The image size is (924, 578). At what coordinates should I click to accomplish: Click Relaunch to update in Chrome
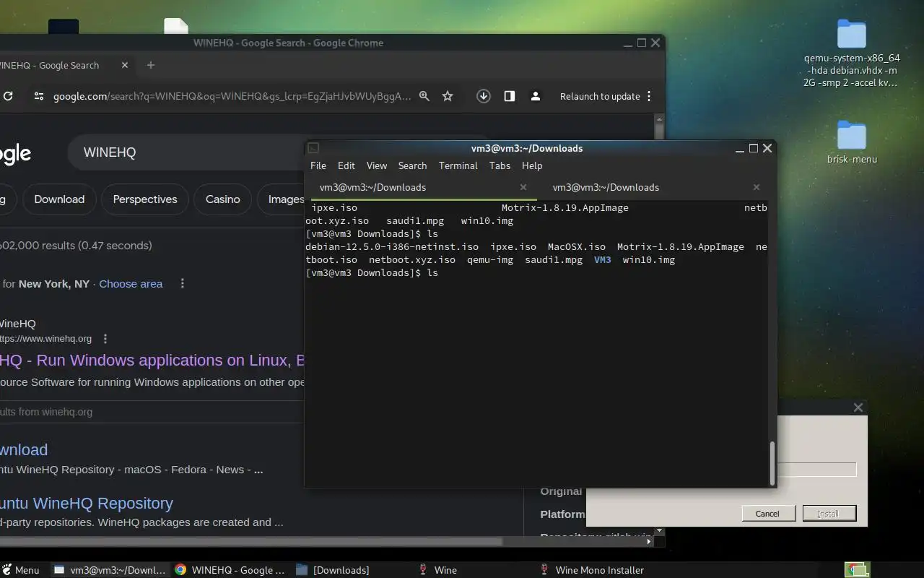pos(600,96)
